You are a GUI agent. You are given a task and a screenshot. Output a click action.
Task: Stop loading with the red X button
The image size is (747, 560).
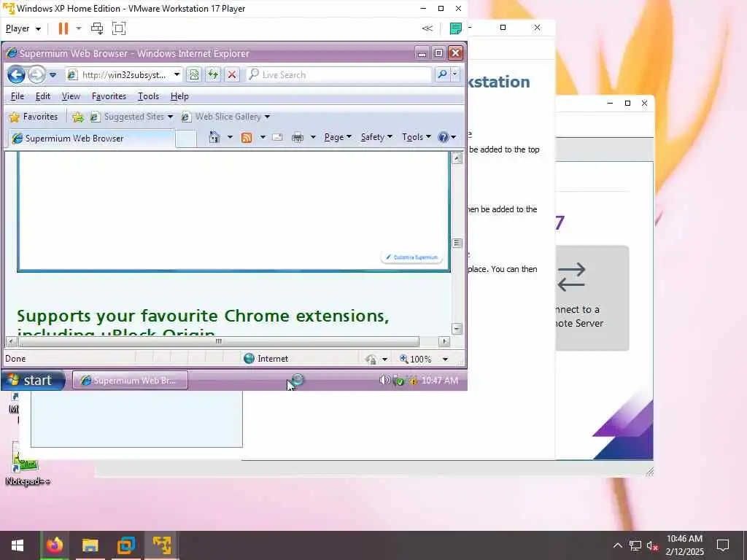[232, 75]
